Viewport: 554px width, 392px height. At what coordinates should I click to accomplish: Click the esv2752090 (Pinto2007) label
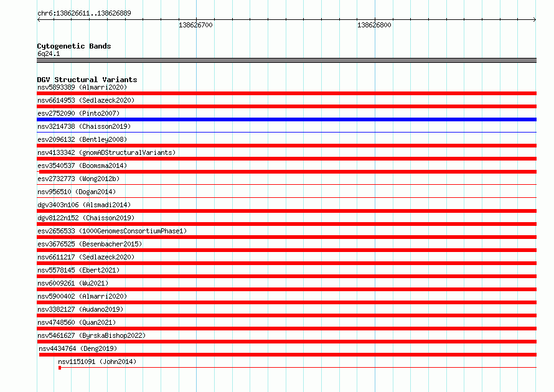pos(78,113)
